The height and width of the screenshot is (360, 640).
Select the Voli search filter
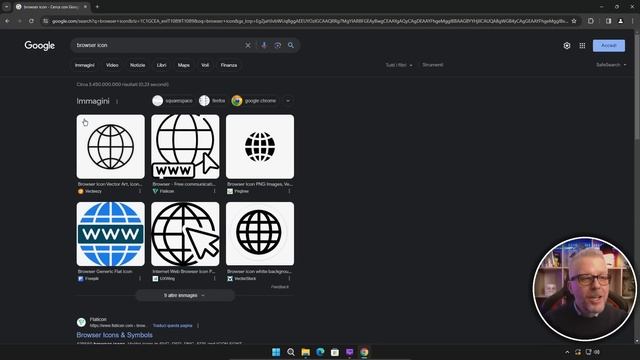pyautogui.click(x=205, y=65)
